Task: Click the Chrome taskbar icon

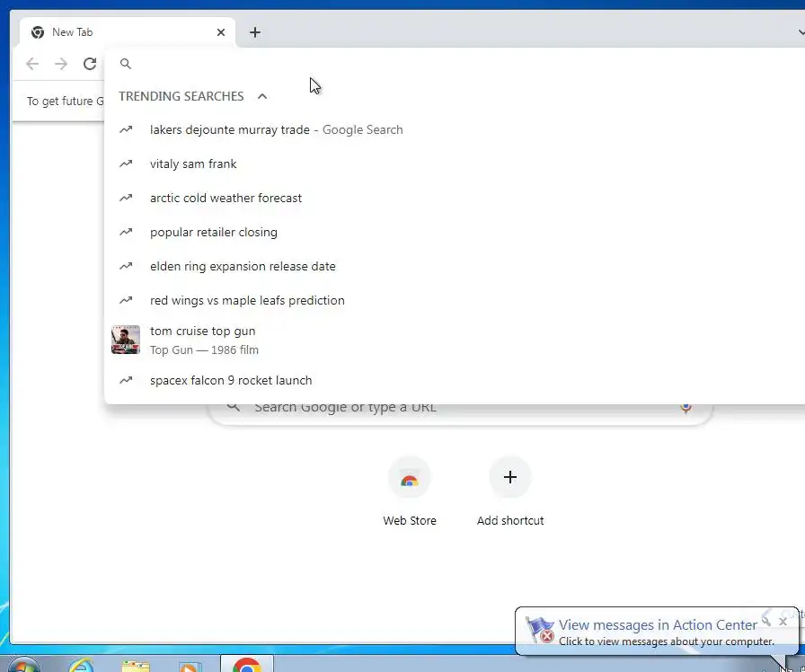Action: (247, 665)
